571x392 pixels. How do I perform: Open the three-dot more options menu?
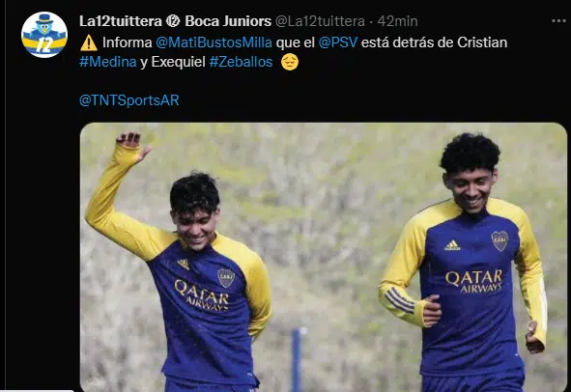(x=558, y=21)
